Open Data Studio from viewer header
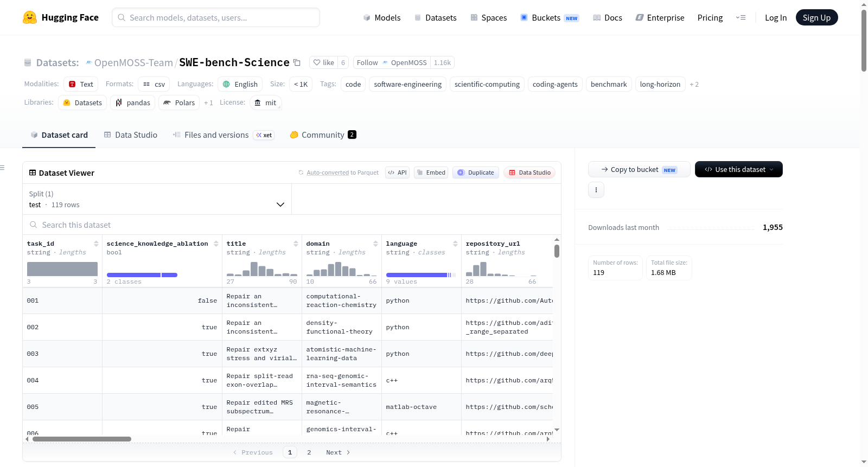Image resolution: width=868 pixels, height=467 pixels. tap(529, 172)
